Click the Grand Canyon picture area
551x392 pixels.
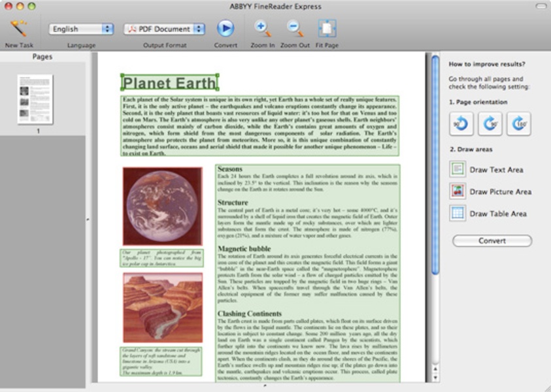click(x=163, y=308)
